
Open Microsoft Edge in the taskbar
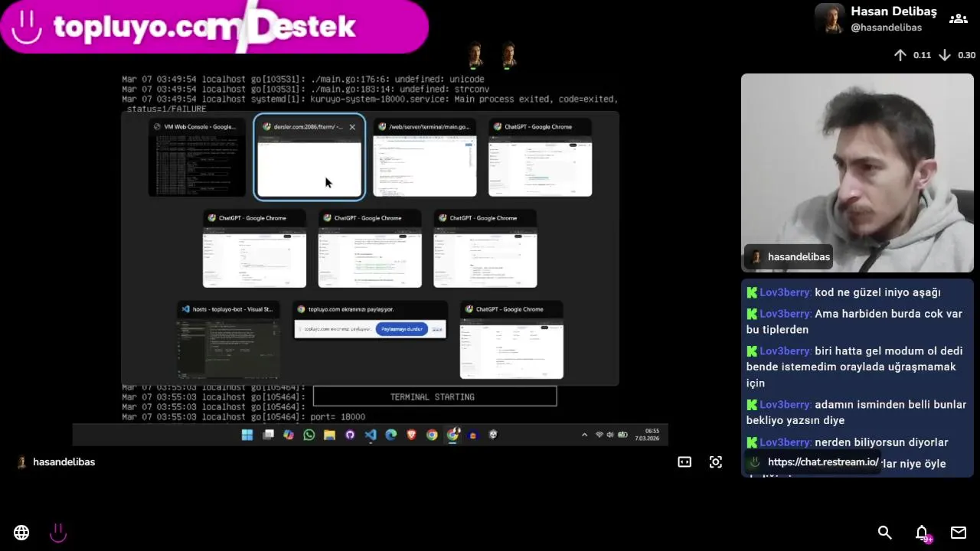(391, 435)
